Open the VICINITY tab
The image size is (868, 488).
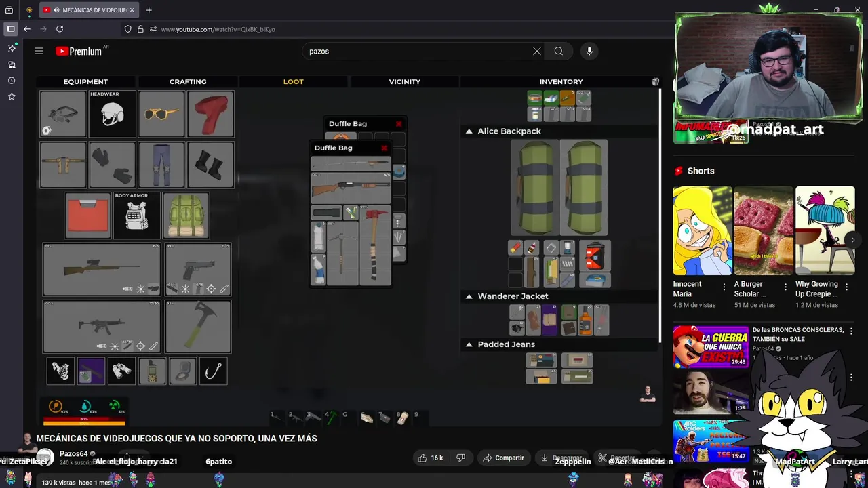[405, 81]
